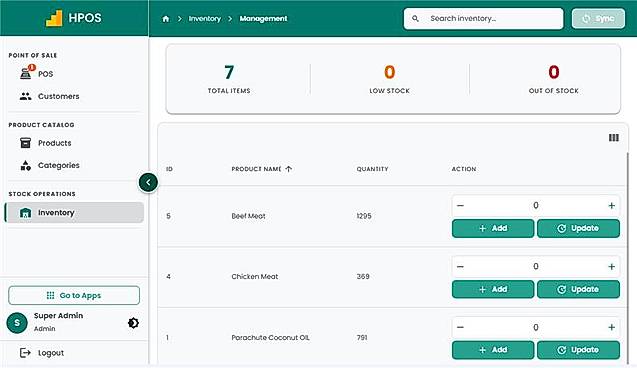Click the Quantity column header
This screenshot has height=368, width=637.
[x=373, y=169]
